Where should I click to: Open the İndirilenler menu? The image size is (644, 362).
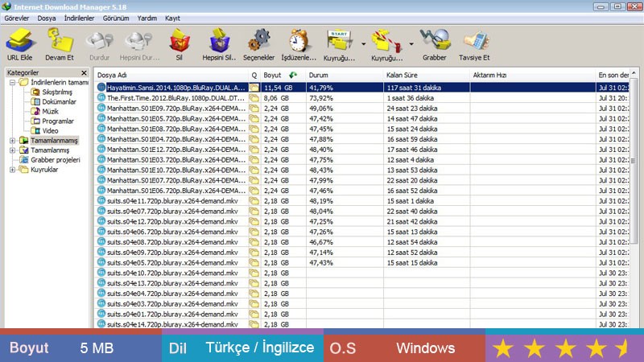tap(79, 19)
